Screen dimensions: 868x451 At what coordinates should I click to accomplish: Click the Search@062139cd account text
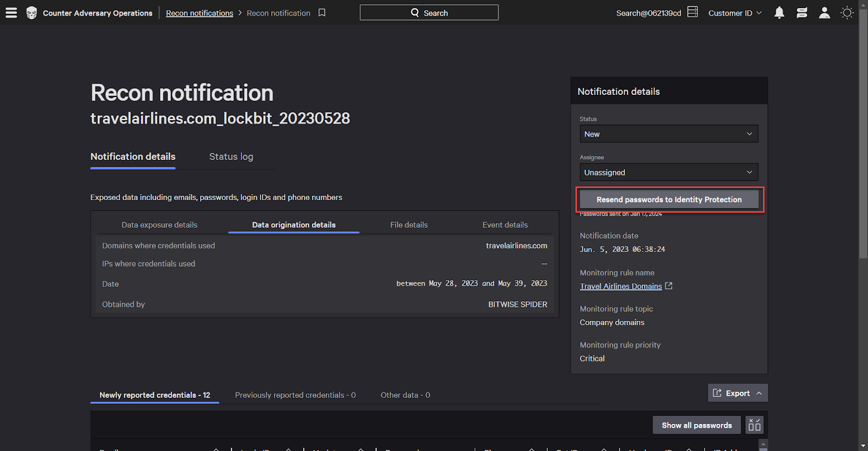(649, 13)
